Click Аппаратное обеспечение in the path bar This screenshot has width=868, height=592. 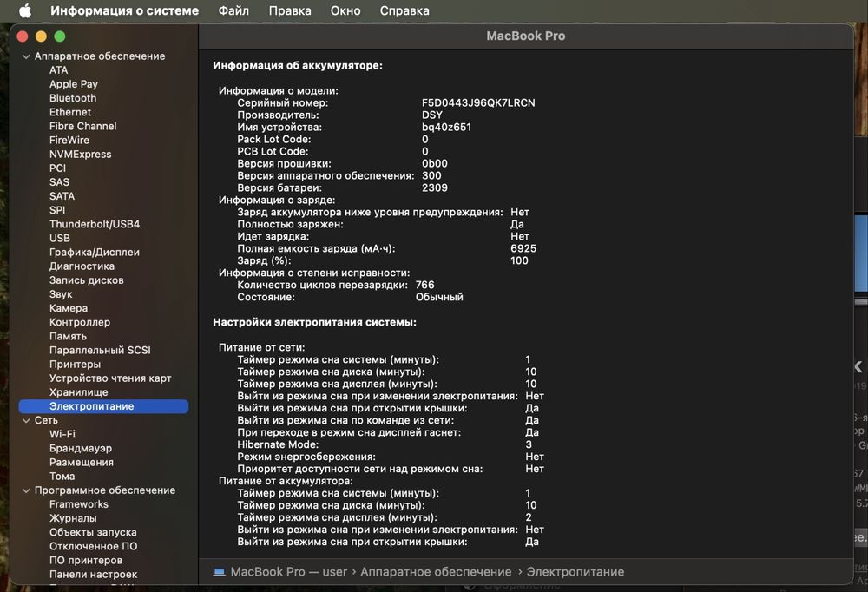coord(437,571)
